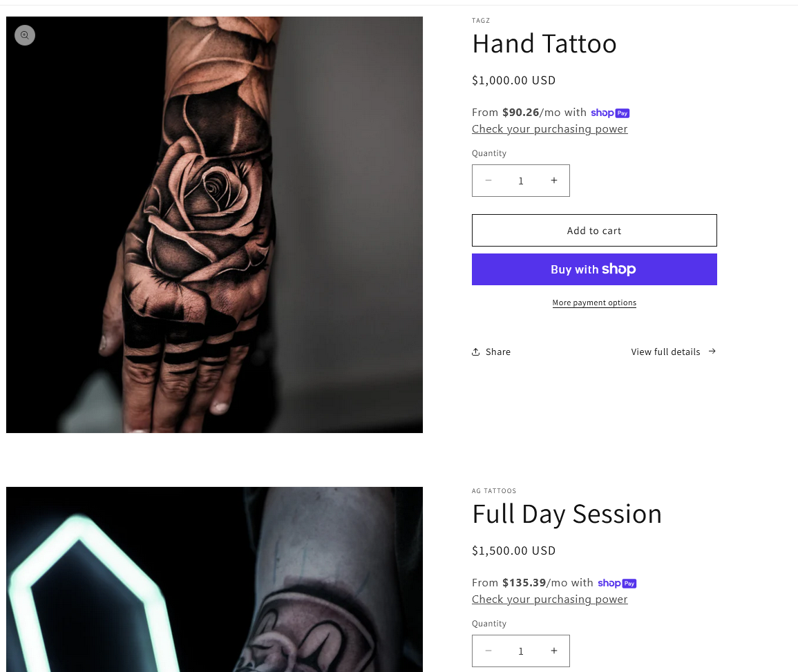Decrease Full Day Session quantity with minus
The height and width of the screenshot is (672, 798).
[488, 651]
